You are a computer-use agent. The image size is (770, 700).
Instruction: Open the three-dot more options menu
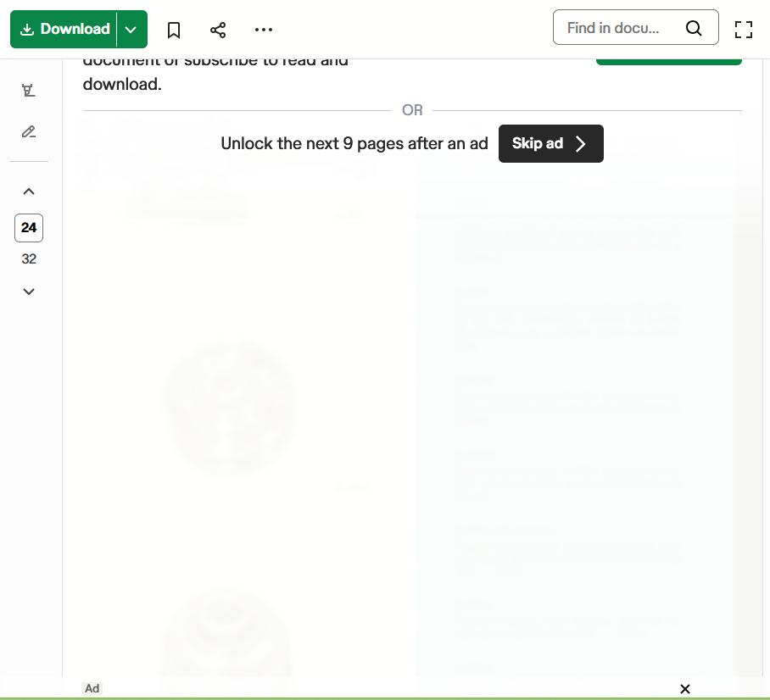(264, 30)
